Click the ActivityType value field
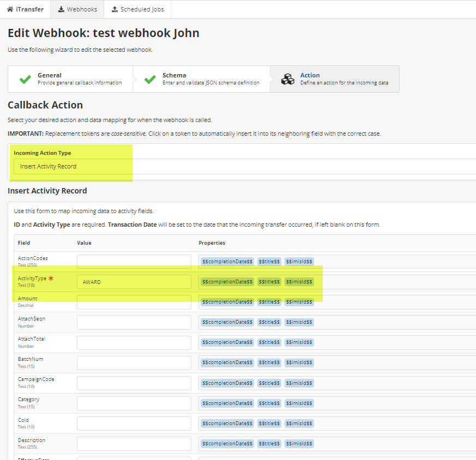 pyautogui.click(x=134, y=282)
